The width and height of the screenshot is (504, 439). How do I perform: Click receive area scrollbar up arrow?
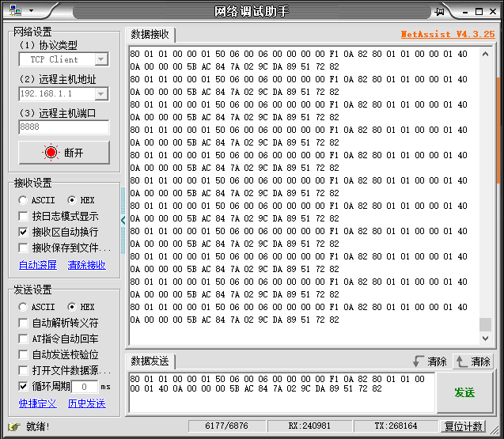[485, 54]
